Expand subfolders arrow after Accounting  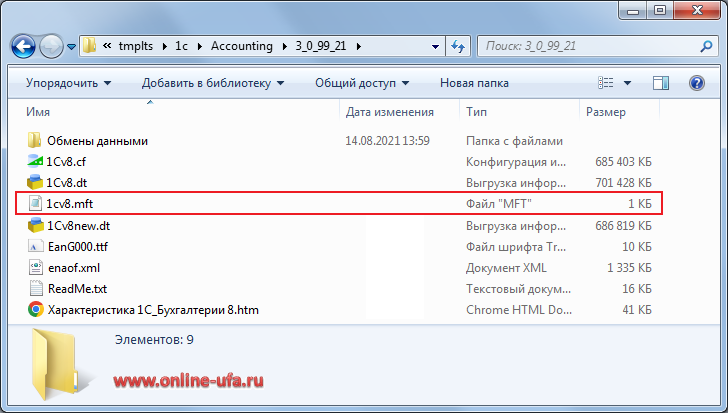(x=284, y=46)
